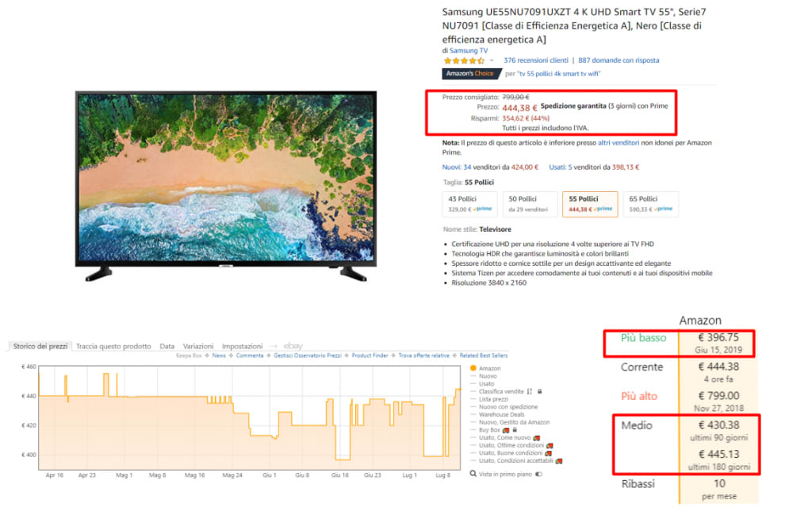This screenshot has height=519, width=812.
Task: Click the Samsung TV brand link
Action: tap(469, 50)
